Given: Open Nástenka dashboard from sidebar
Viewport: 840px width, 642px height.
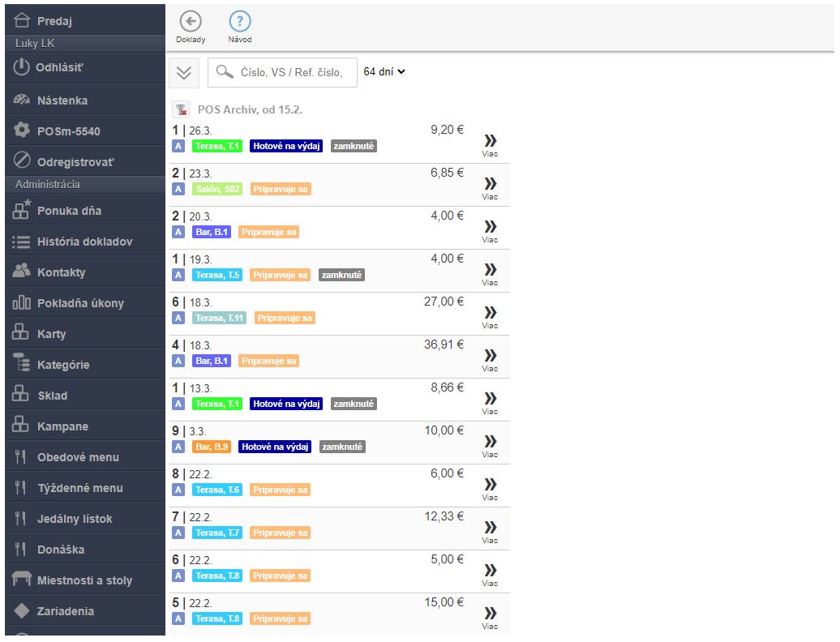Looking at the screenshot, I should point(62,101).
